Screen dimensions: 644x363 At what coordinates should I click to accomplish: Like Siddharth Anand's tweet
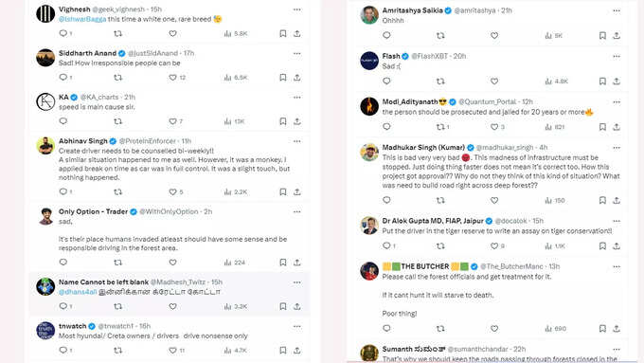click(x=172, y=78)
